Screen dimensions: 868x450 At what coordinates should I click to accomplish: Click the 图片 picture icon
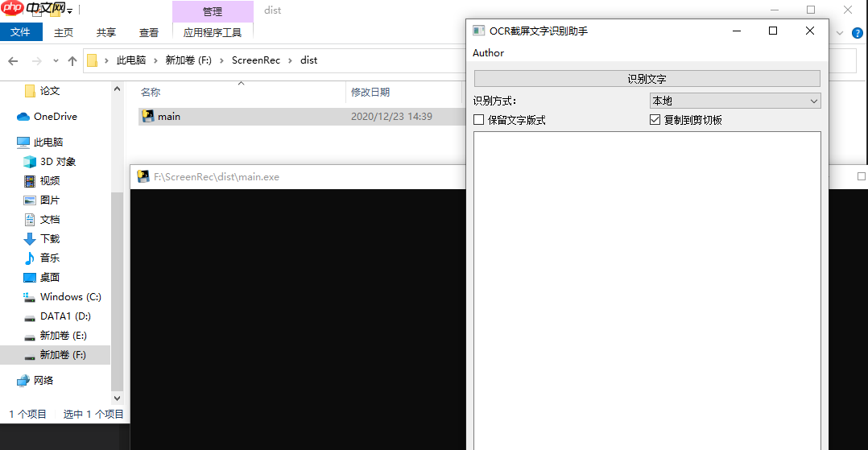click(x=29, y=200)
